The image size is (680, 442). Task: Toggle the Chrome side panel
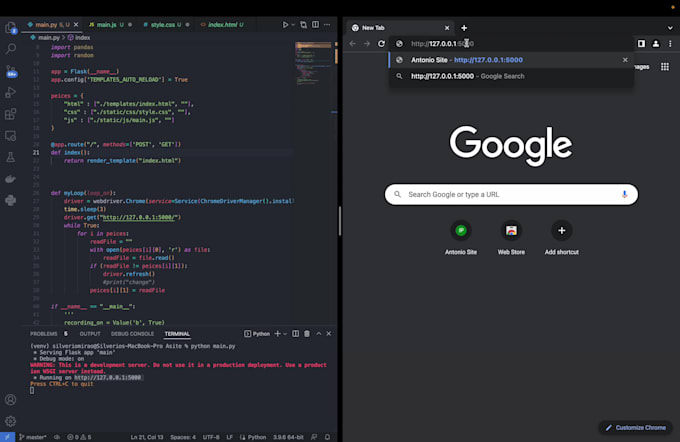[x=641, y=43]
